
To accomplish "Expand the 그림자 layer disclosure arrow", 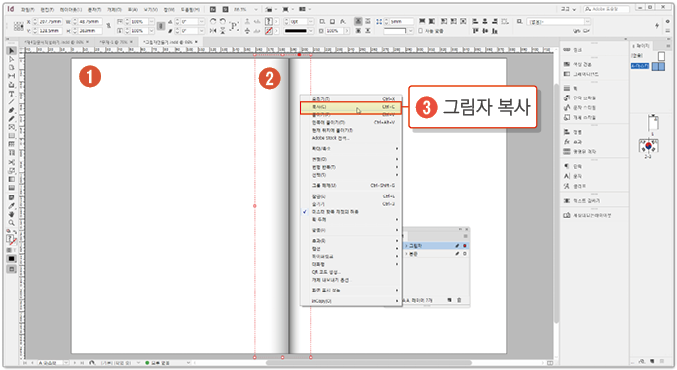I will coord(406,246).
